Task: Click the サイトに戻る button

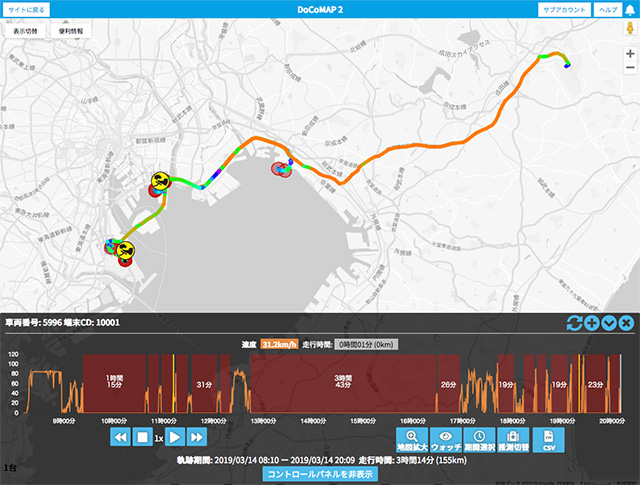Action: tap(28, 9)
